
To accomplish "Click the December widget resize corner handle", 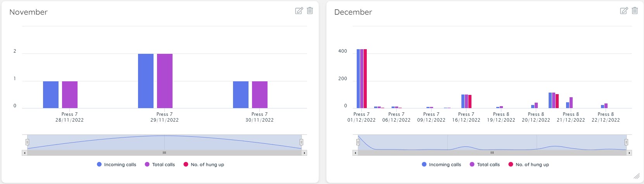I will point(636,176).
